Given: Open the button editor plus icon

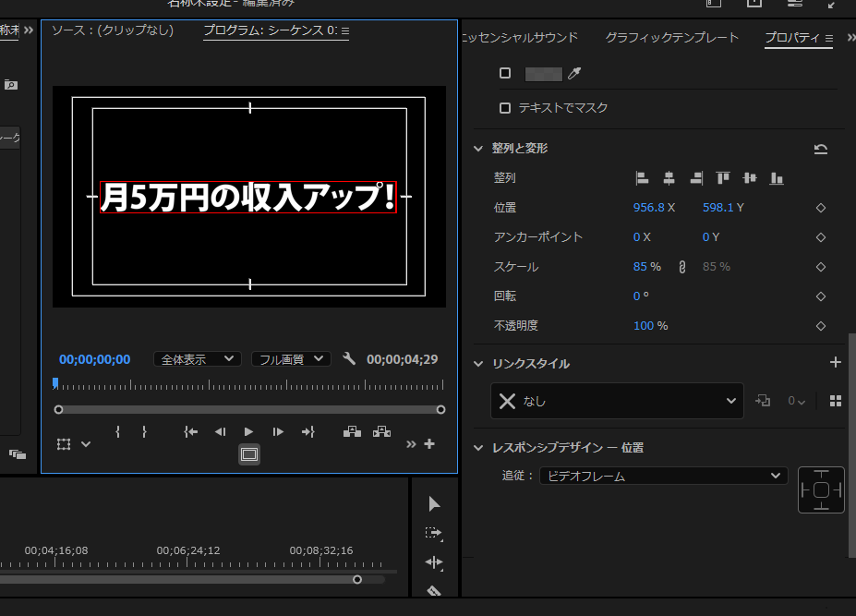Looking at the screenshot, I should pyautogui.click(x=429, y=444).
